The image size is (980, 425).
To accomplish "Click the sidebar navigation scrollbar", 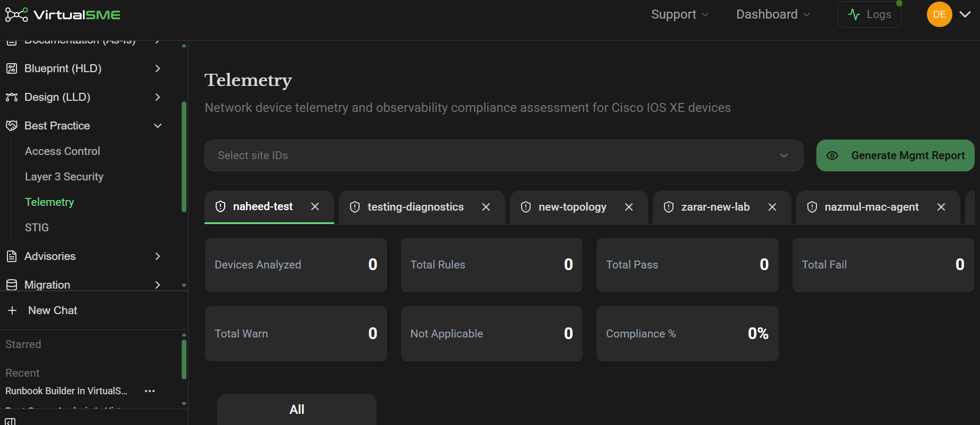I will click(x=184, y=157).
